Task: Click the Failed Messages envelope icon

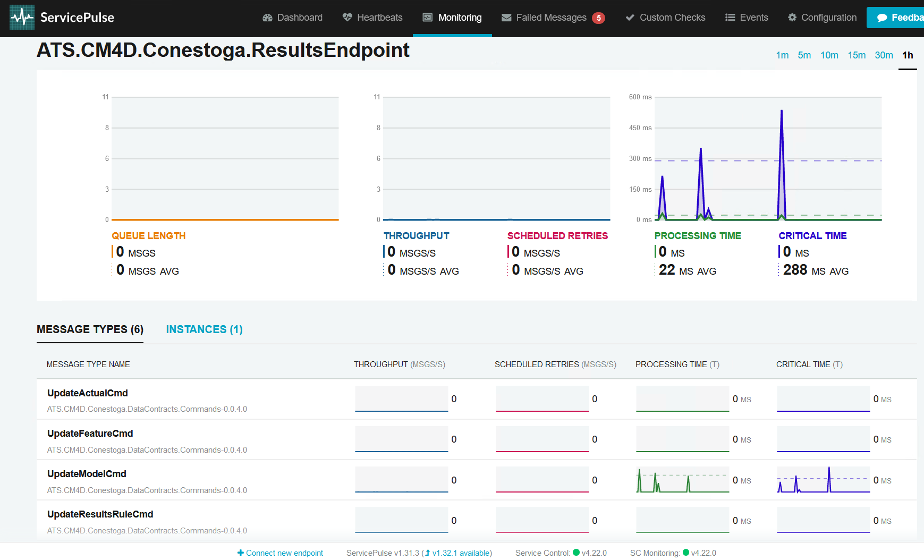Action: pyautogui.click(x=506, y=18)
